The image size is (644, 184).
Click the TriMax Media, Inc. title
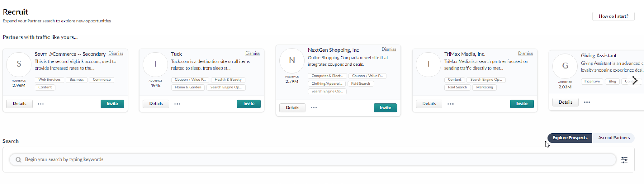[x=465, y=54]
